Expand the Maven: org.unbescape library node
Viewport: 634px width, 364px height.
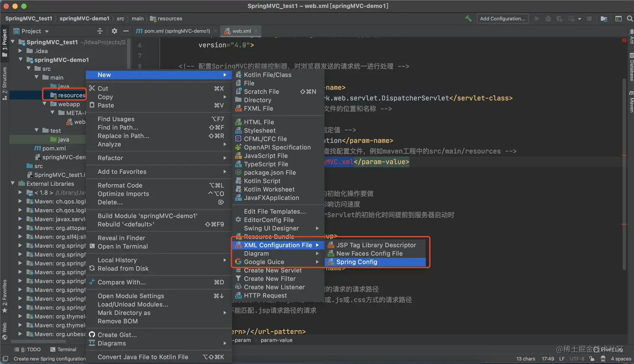20,334
